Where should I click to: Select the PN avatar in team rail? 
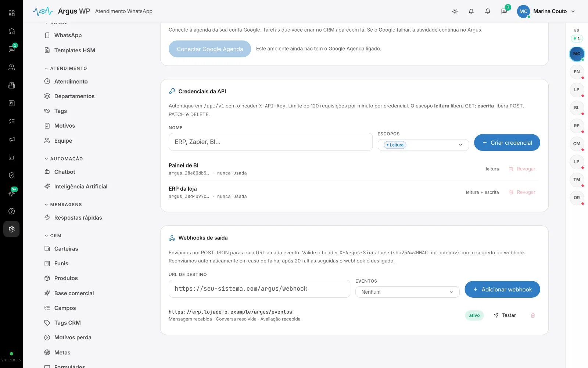pyautogui.click(x=577, y=72)
